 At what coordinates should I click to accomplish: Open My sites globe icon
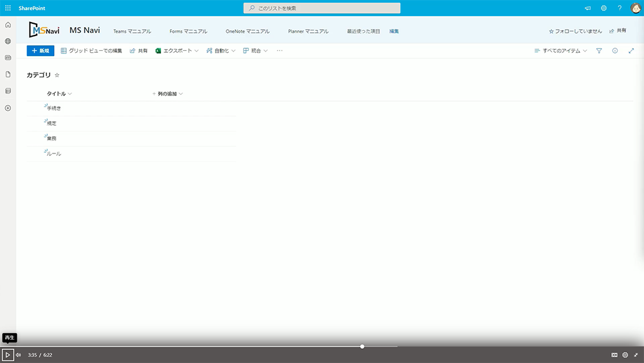pyautogui.click(x=8, y=41)
